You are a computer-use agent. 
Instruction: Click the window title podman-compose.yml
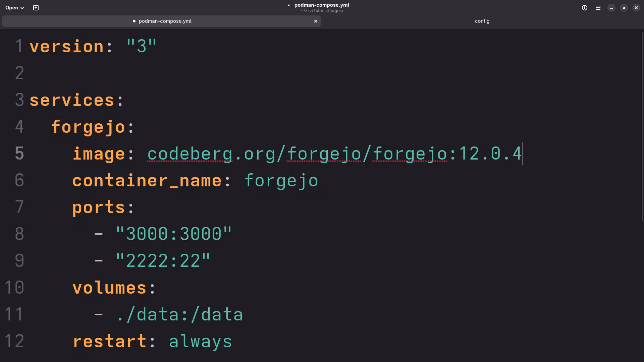click(x=322, y=5)
